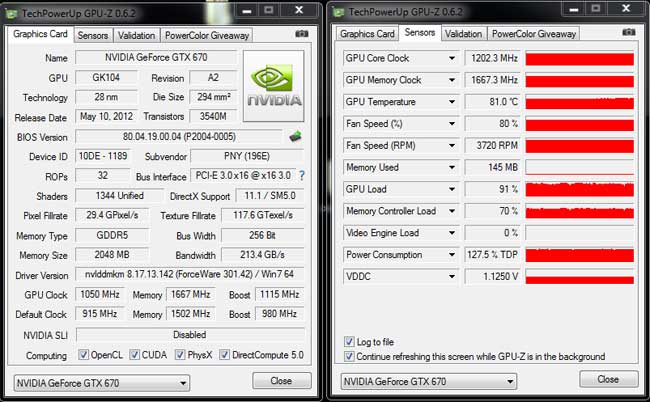Click the GPU Temperature red graph

[x=580, y=102]
